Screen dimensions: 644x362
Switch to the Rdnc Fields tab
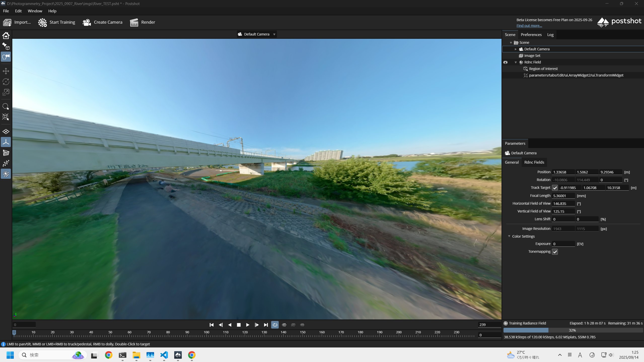click(534, 162)
